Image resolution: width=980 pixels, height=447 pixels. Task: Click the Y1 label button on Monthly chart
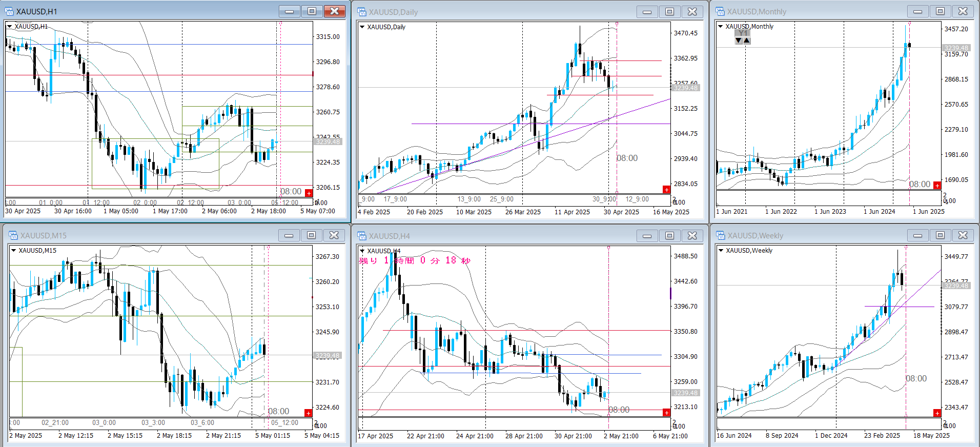click(743, 33)
